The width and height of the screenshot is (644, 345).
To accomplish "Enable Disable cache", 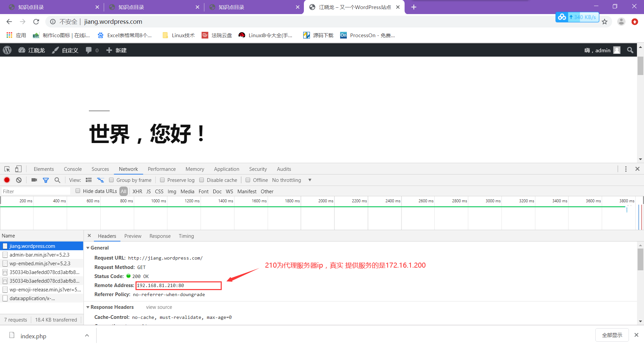I will pyautogui.click(x=202, y=180).
